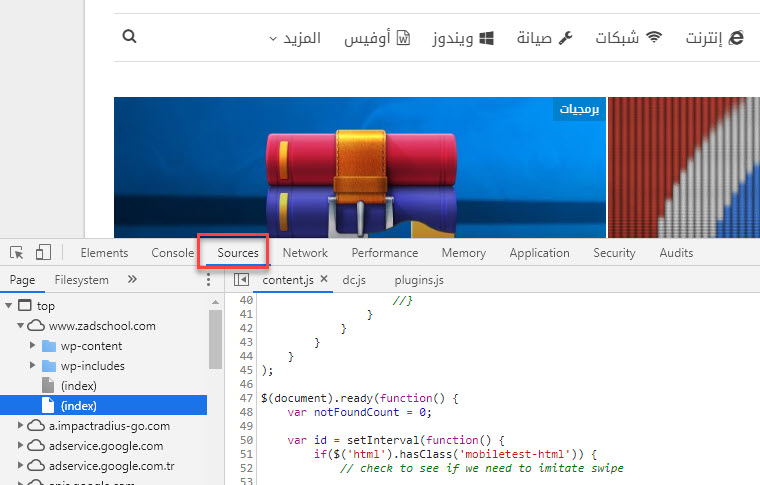Viewport: 760px width, 485px height.
Task: Expand the adservice.google.com domain arrow
Action: tap(20, 445)
